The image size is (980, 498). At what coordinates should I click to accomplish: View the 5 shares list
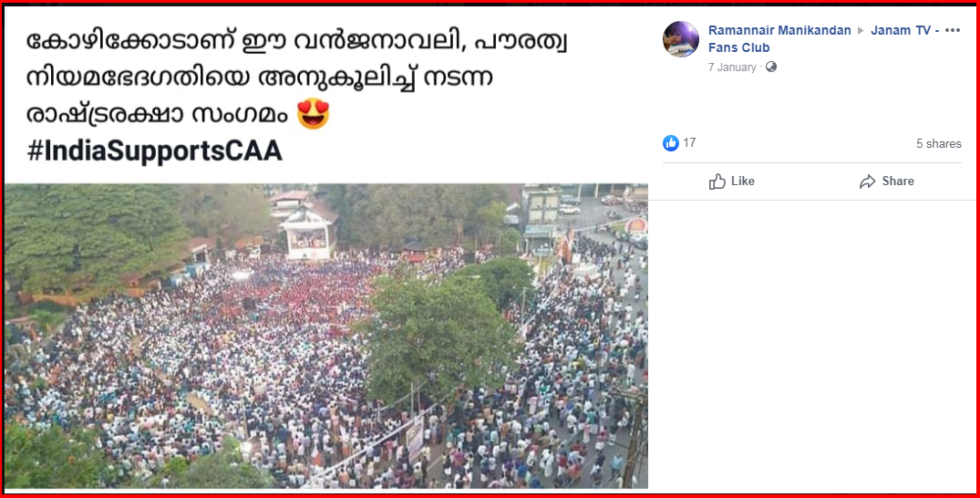tap(939, 143)
